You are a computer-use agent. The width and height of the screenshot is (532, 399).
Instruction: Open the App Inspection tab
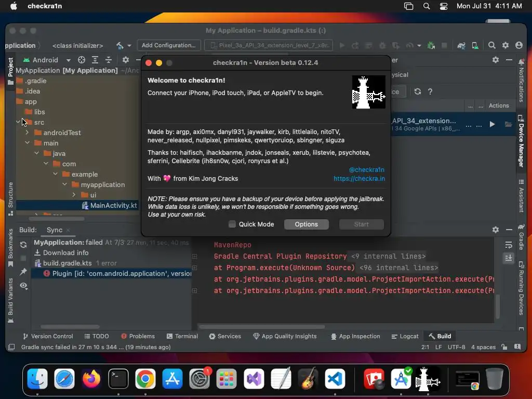(355, 336)
